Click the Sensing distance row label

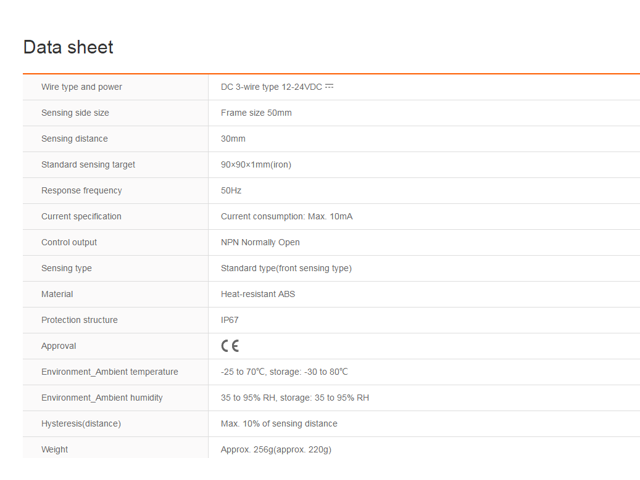coord(74,139)
